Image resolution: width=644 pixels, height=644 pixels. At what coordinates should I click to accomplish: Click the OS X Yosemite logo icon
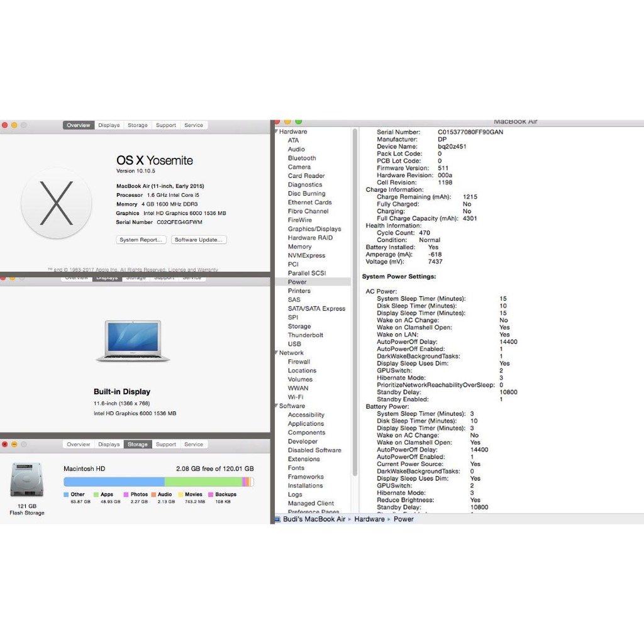click(57, 203)
